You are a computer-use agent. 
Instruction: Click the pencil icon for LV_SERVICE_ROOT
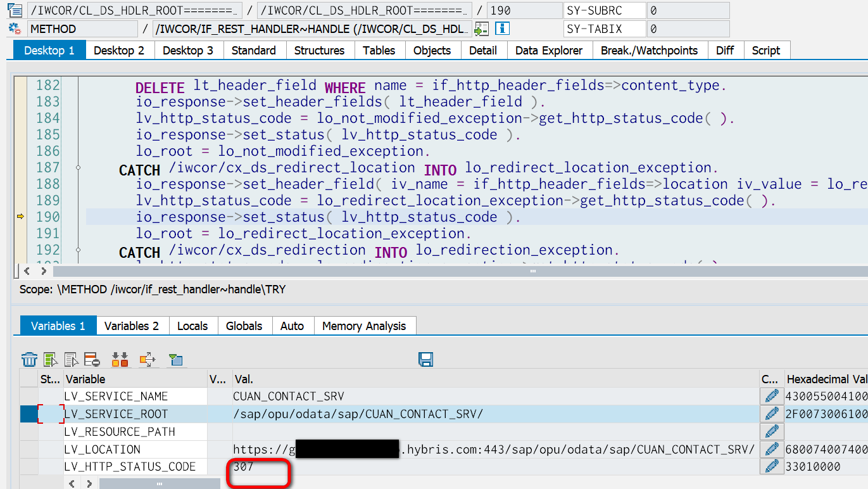pyautogui.click(x=771, y=414)
